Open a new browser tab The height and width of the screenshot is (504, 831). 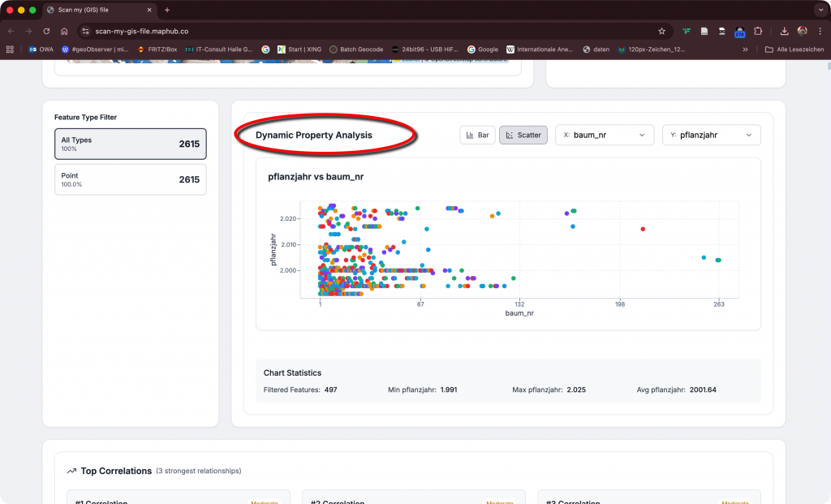(167, 10)
